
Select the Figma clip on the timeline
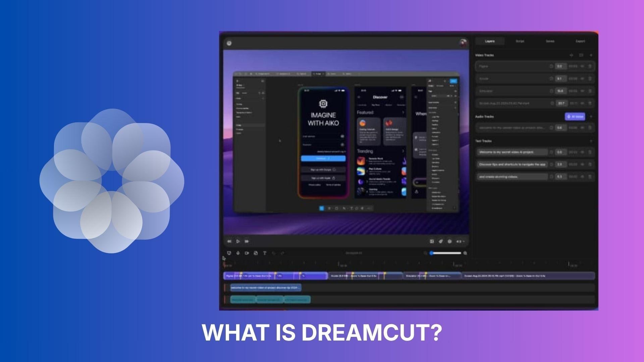point(276,276)
